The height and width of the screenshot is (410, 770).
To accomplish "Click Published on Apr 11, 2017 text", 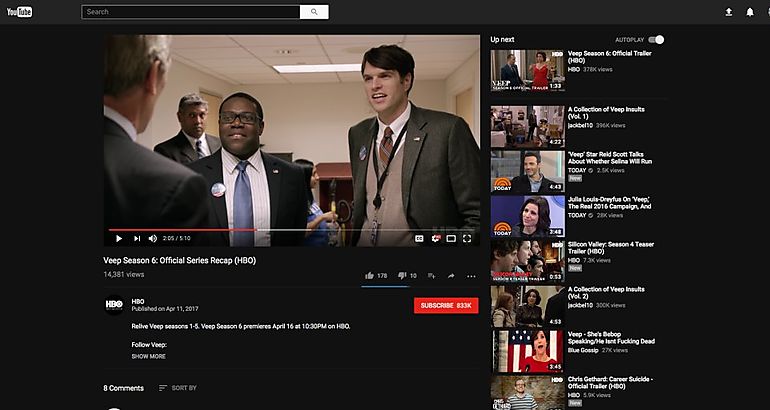I will [165, 309].
